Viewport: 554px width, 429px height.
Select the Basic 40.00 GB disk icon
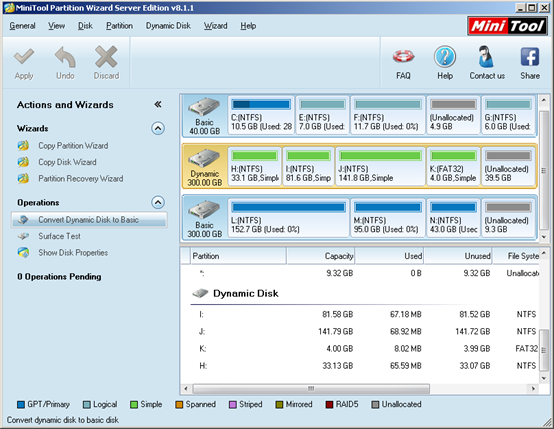point(204,107)
